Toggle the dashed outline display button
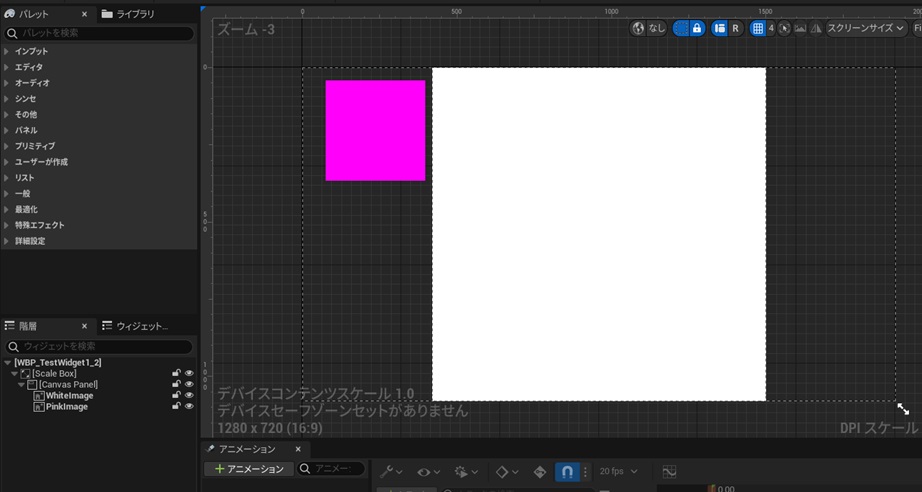The height and width of the screenshot is (492, 922). coord(681,28)
